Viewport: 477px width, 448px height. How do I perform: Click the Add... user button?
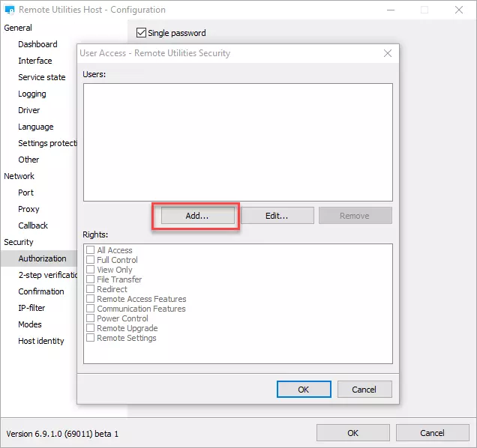pos(196,216)
